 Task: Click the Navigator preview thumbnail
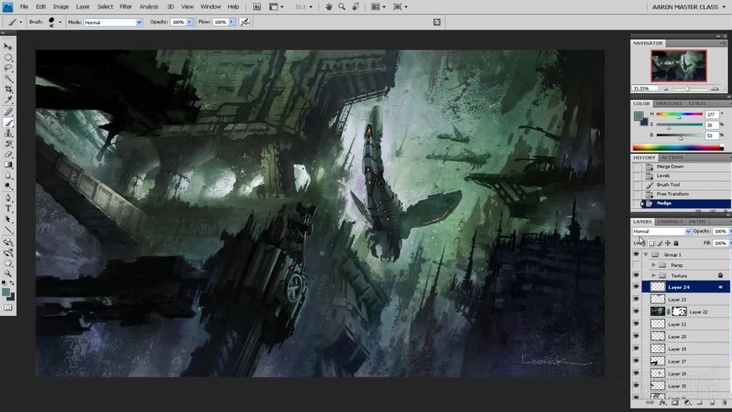(x=679, y=66)
